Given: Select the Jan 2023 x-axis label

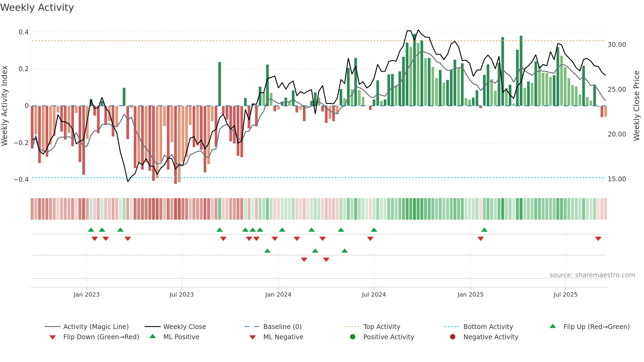Looking at the screenshot, I should pos(87,294).
